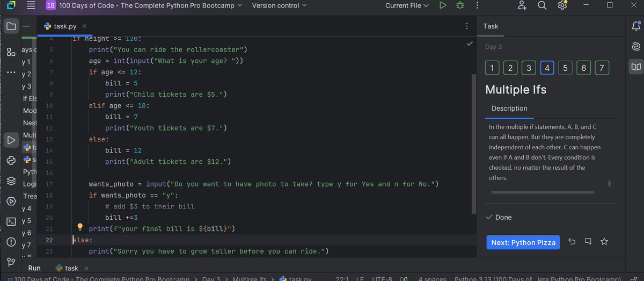Viewport: 644px width, 281px height.
Task: Open the Structure tool window icon
Action: pyautogui.click(x=10, y=53)
